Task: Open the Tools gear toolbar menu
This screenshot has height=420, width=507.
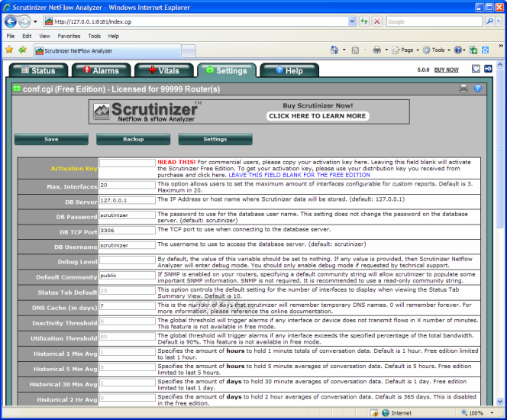Action: [436, 50]
